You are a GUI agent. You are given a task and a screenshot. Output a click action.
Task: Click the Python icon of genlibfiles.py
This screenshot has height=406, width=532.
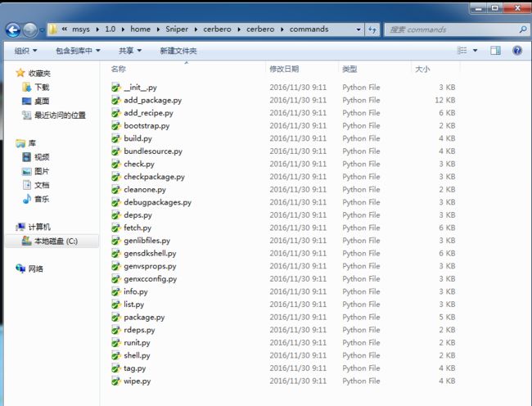[116, 241]
